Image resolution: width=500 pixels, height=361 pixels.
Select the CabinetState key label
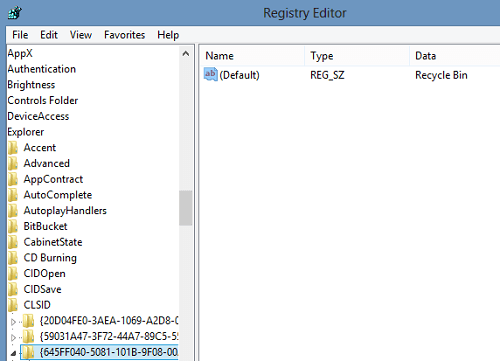click(53, 242)
